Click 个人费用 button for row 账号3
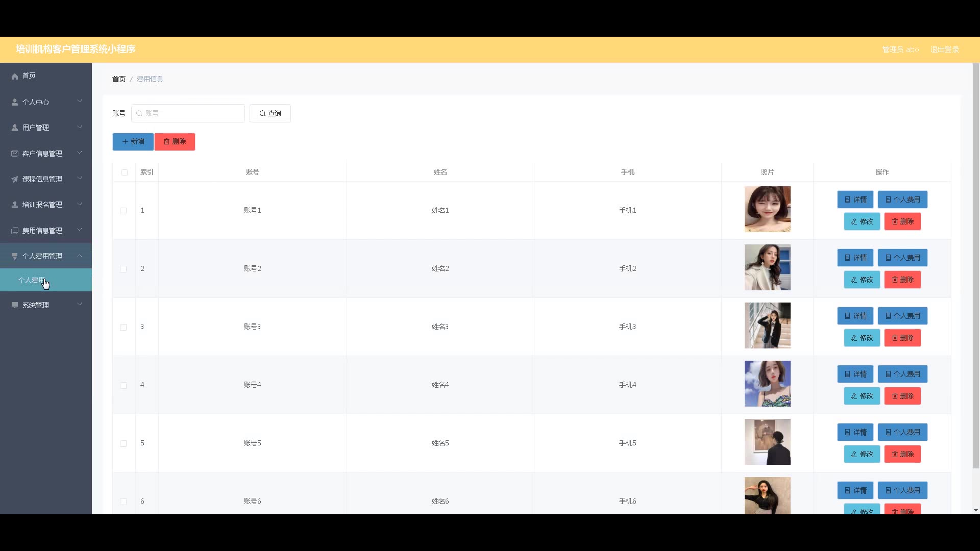Viewport: 980px width, 551px height. pos(902,316)
